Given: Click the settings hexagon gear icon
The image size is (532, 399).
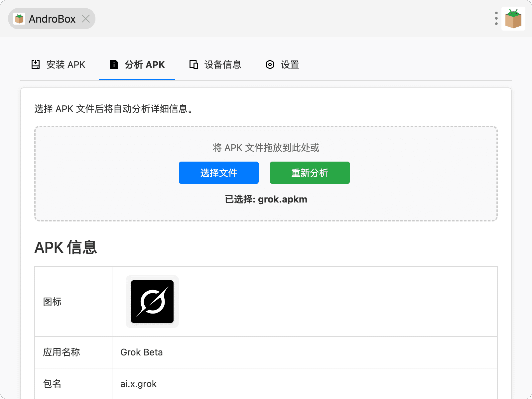Looking at the screenshot, I should point(270,65).
